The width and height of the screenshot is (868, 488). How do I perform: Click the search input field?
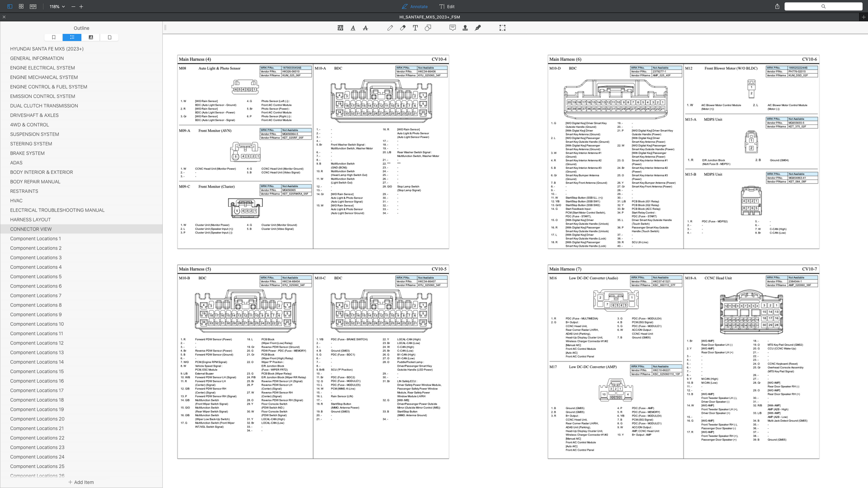pyautogui.click(x=823, y=6)
